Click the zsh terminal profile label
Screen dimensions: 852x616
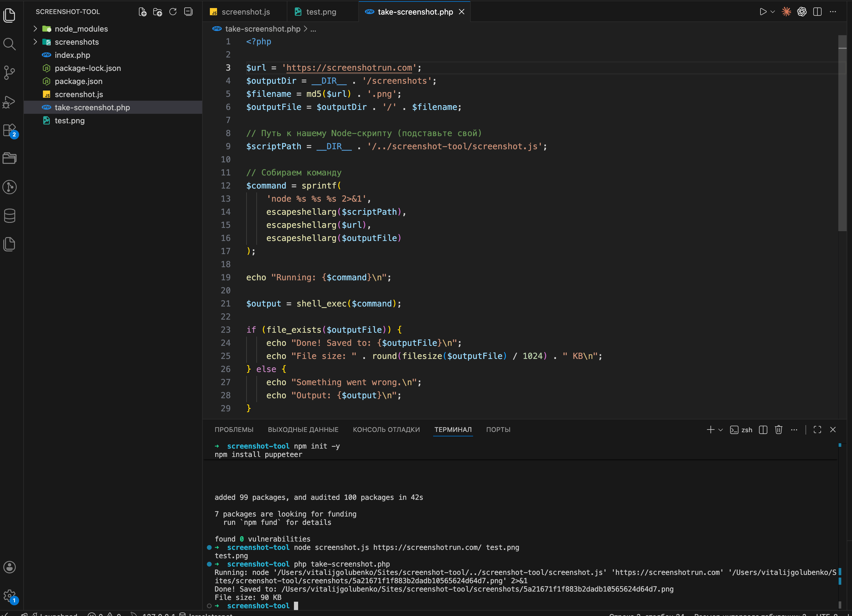[x=747, y=430]
